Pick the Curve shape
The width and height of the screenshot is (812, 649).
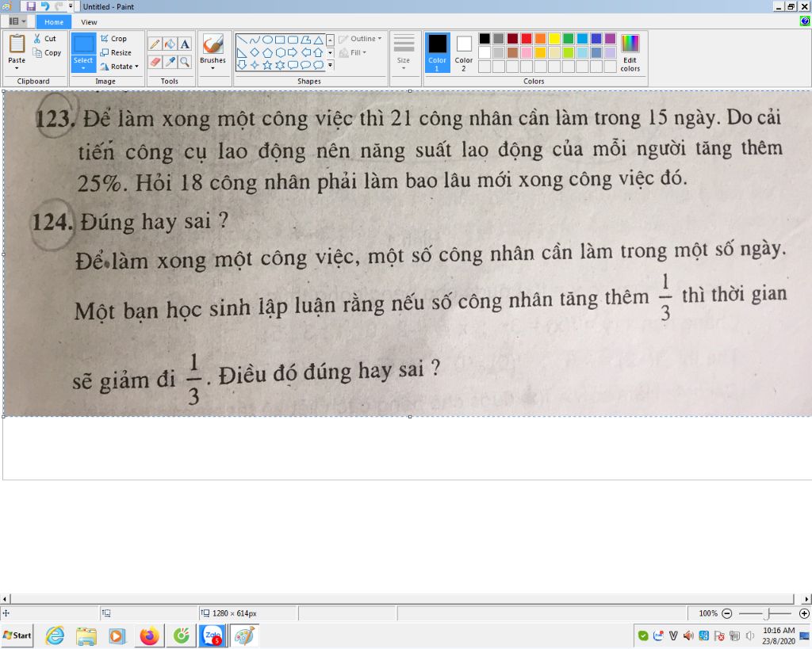[x=255, y=40]
